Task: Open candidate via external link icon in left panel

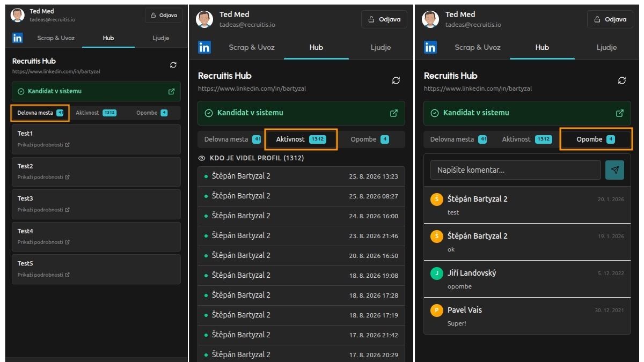Action: click(171, 92)
